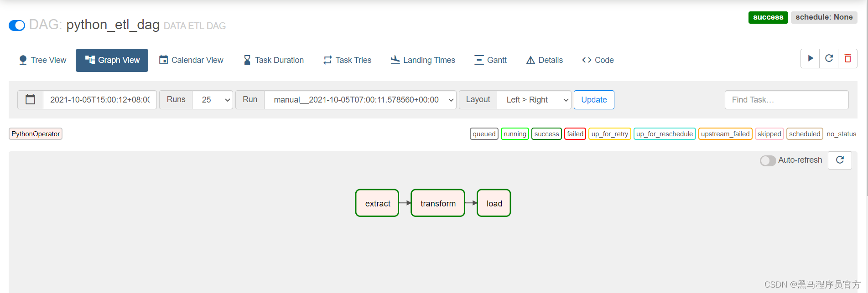This screenshot has height=293, width=868.
Task: Click the graph refresh icon beside Auto-refresh
Action: (840, 160)
